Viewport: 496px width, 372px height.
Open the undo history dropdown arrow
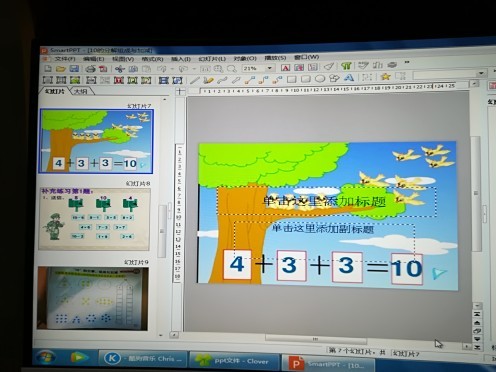tap(172, 69)
